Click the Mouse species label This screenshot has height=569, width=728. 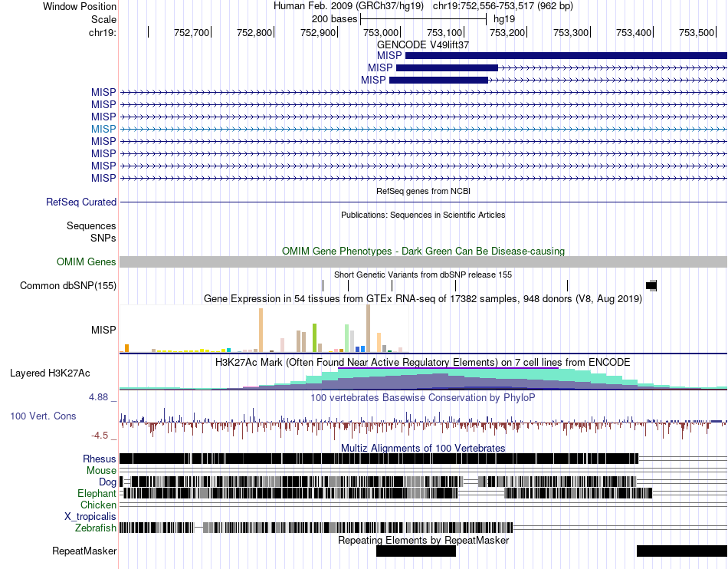pyautogui.click(x=101, y=471)
